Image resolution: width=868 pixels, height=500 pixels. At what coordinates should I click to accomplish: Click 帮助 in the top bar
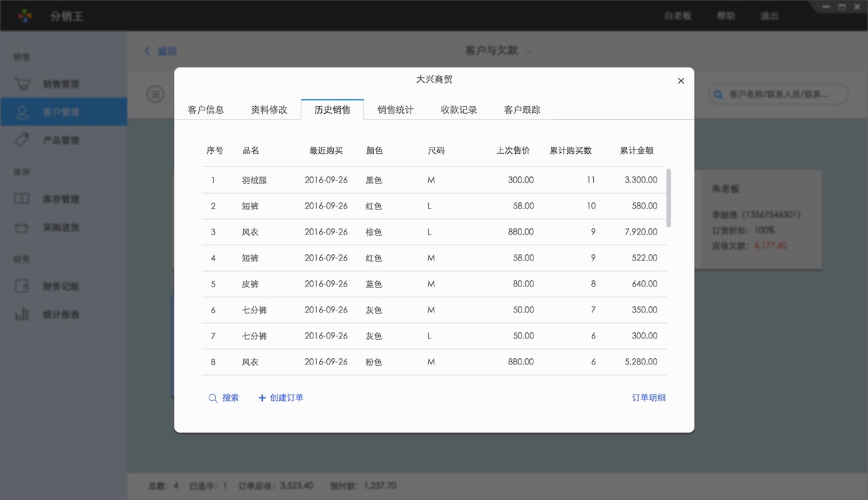pos(725,15)
